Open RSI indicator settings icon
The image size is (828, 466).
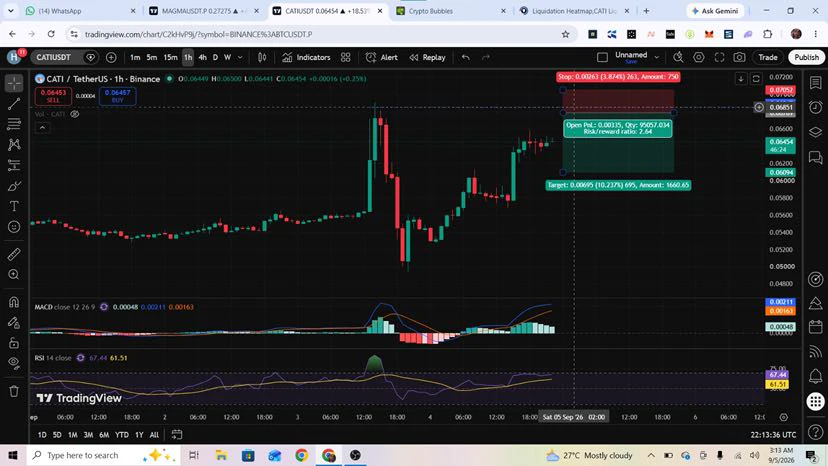(80, 358)
